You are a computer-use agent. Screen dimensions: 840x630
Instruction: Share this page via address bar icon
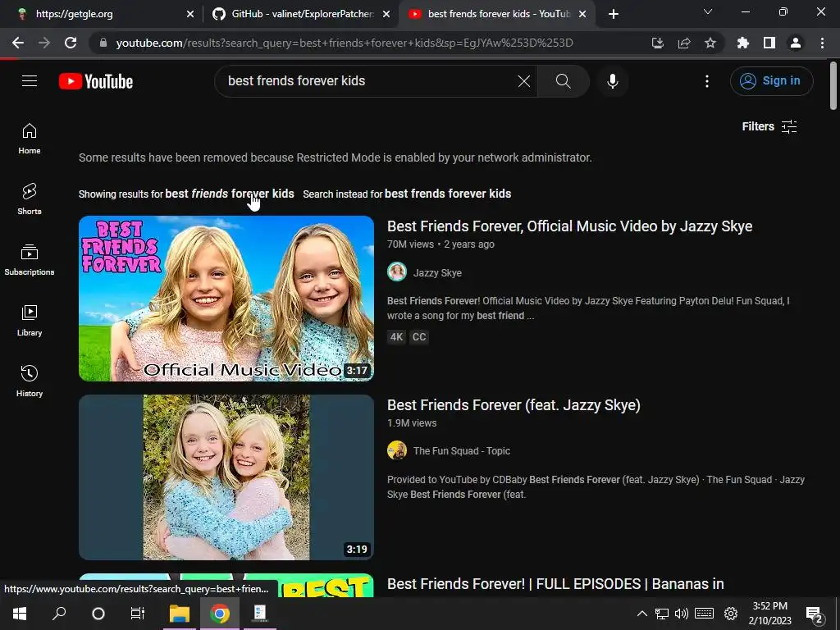684,43
